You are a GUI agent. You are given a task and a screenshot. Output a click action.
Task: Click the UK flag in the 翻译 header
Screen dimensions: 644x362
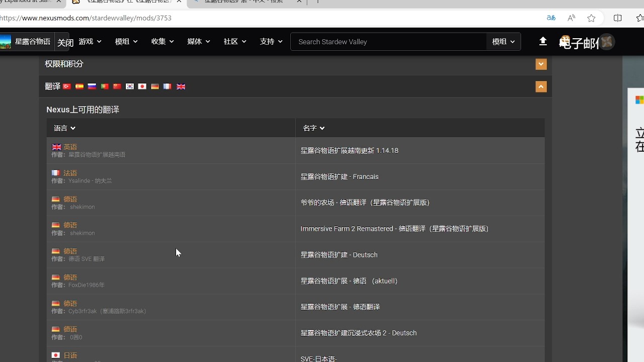tap(181, 86)
